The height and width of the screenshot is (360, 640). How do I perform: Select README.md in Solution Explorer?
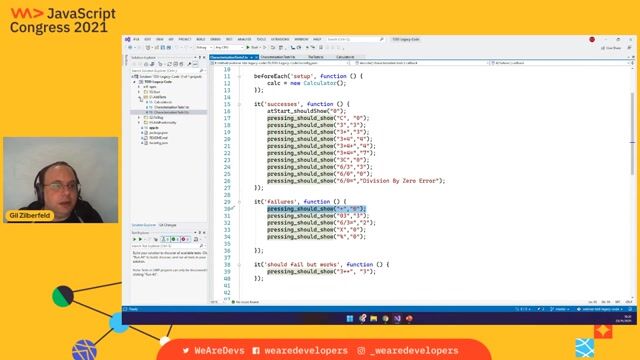coord(158,138)
